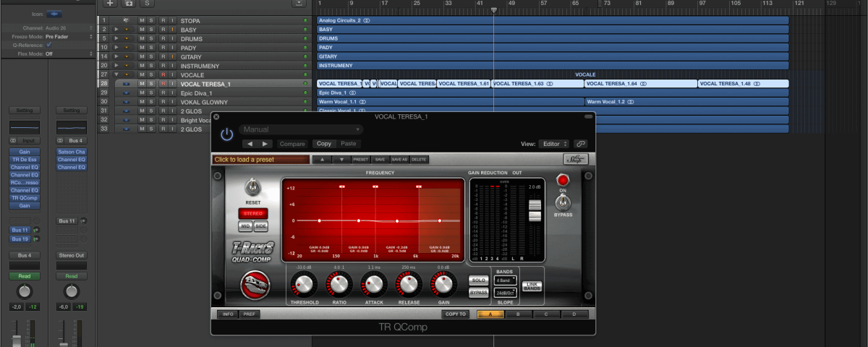The width and height of the screenshot is (868, 347).
Task: Click the COPY TO button
Action: 457,314
